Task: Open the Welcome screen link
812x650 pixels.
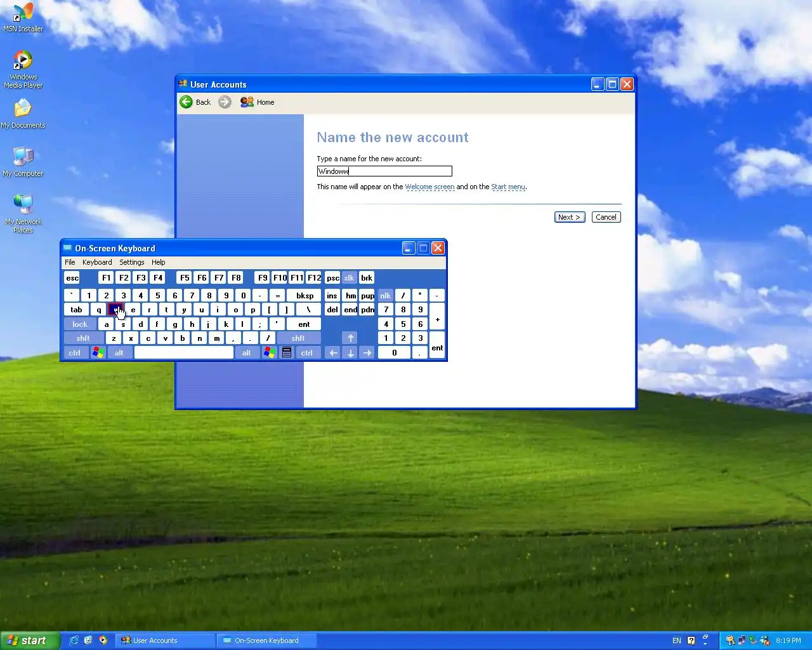Action: 429,187
